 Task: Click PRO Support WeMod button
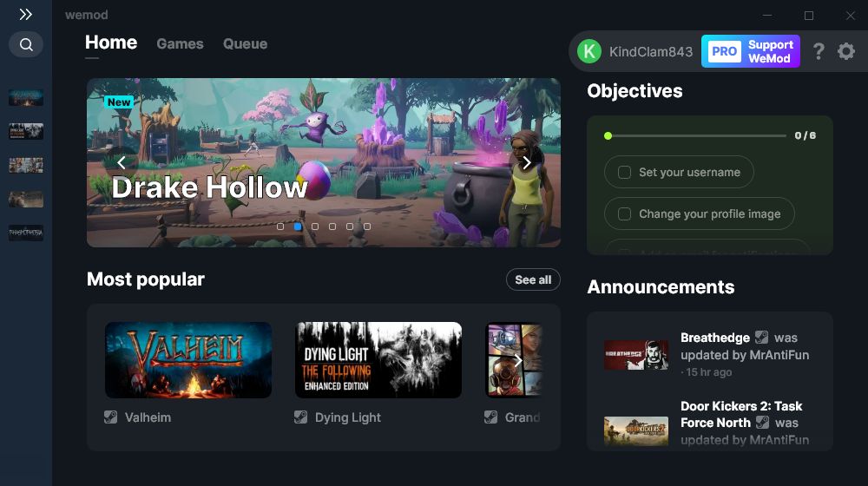tap(750, 51)
